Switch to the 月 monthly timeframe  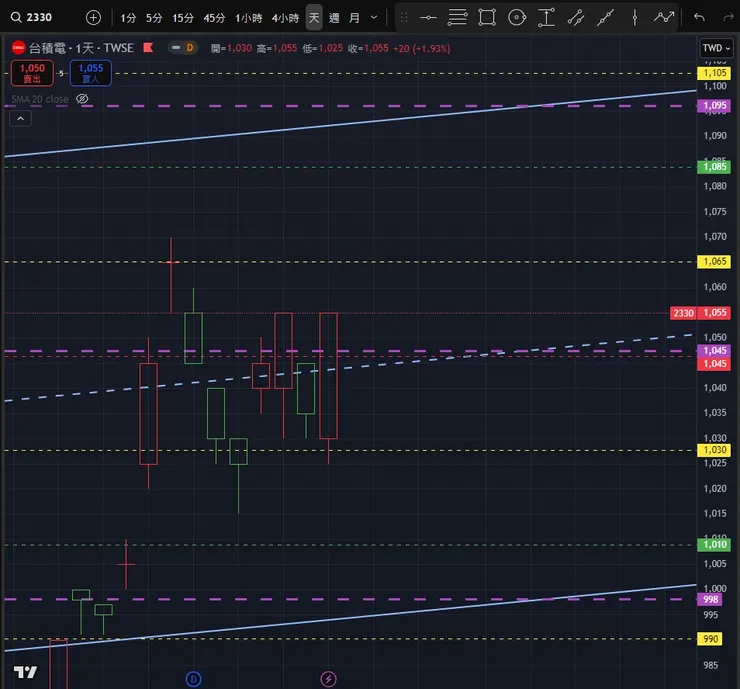354,18
